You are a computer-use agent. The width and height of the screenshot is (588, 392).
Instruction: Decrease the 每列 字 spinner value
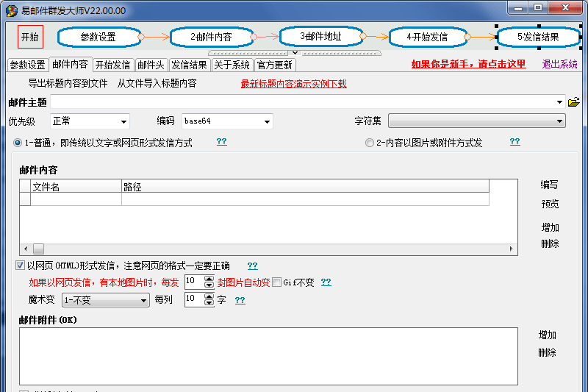209,303
